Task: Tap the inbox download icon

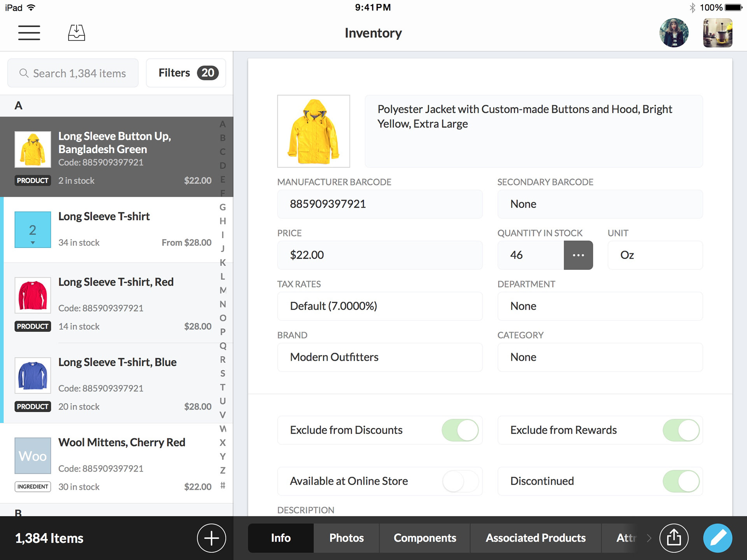Action: (76, 33)
